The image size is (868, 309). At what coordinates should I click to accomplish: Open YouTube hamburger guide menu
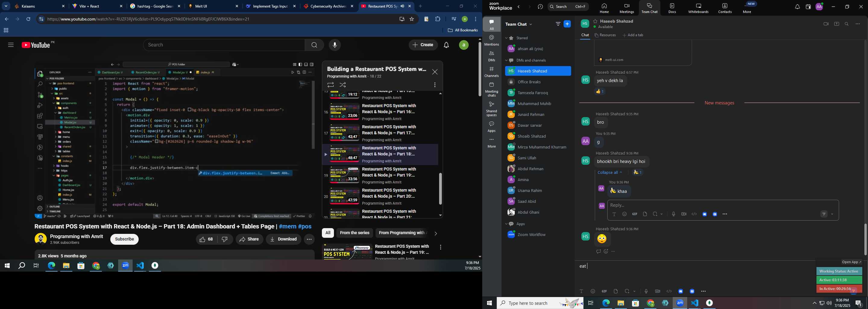[x=11, y=45]
